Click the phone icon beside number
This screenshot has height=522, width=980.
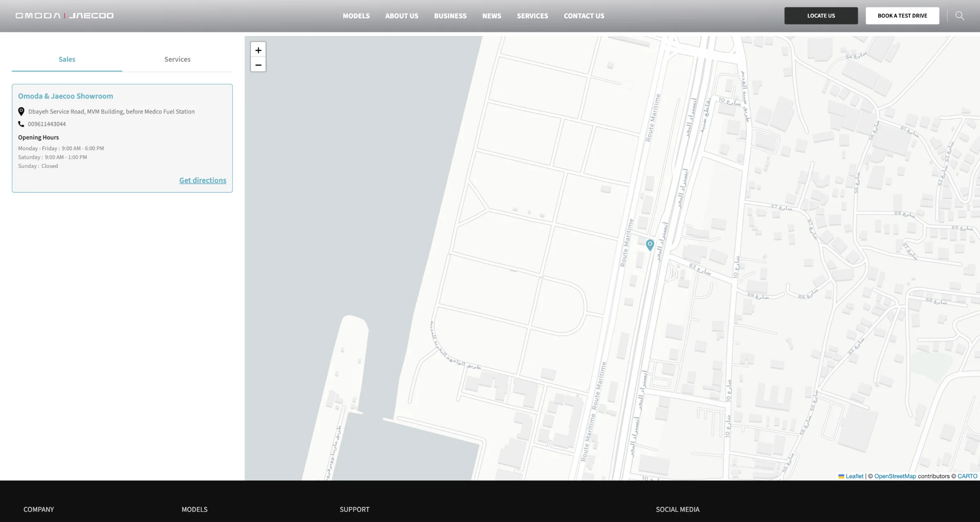pos(21,124)
